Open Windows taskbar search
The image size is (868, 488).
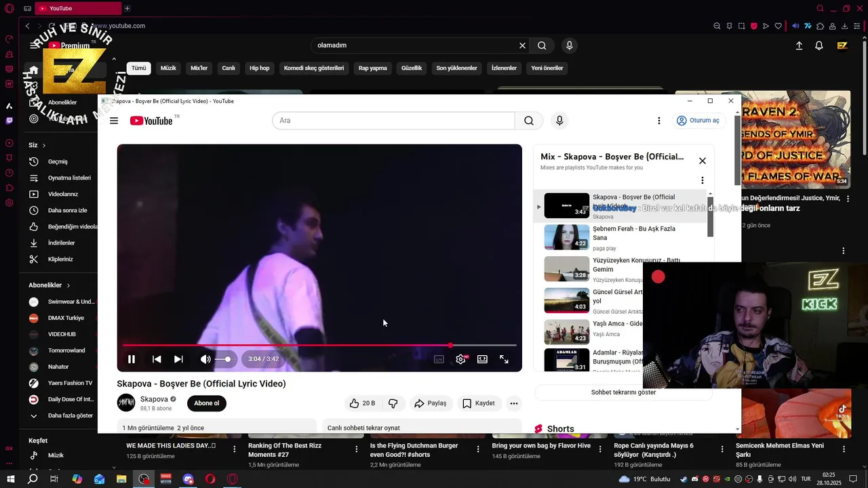(x=33, y=479)
